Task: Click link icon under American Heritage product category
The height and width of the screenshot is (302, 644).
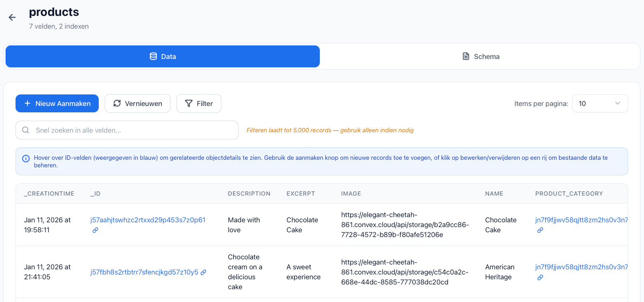Action: click(x=540, y=278)
